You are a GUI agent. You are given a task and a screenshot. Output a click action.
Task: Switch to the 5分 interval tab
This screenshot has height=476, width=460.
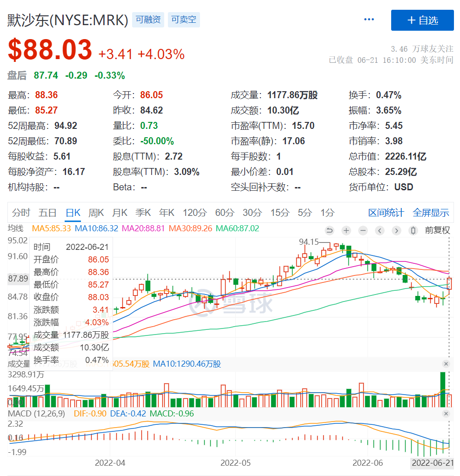[x=305, y=213]
